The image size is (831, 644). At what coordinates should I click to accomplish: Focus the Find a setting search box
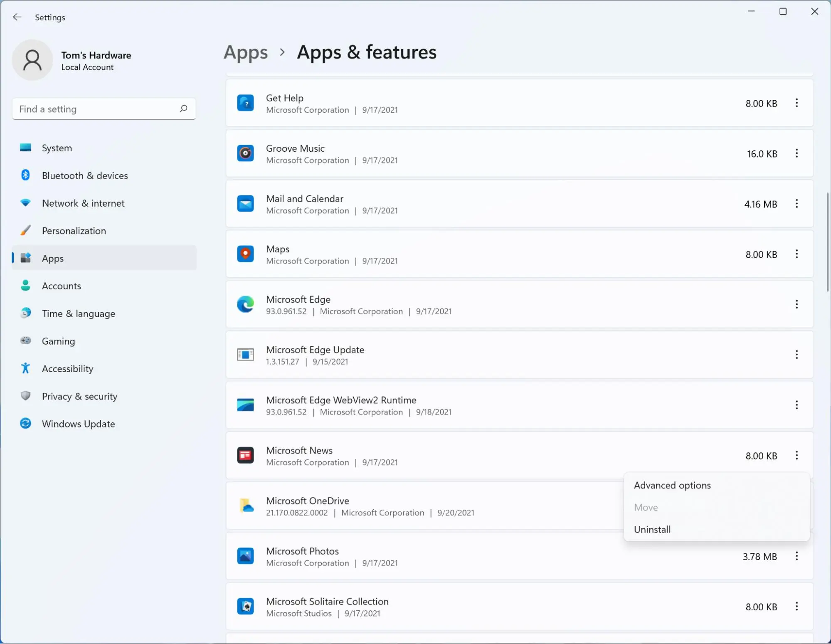tap(104, 109)
